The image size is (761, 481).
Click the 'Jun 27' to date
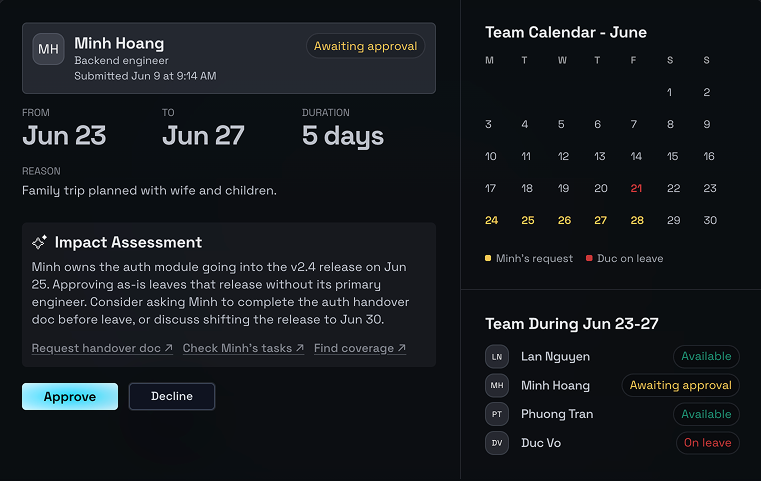[203, 135]
